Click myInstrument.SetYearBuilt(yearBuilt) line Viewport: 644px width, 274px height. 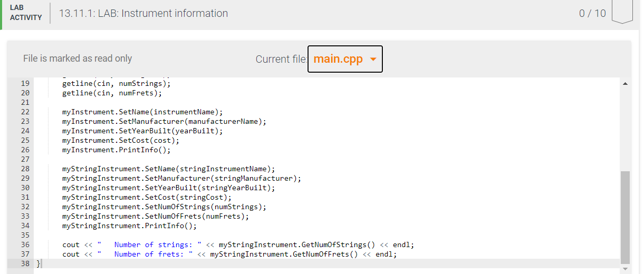pos(142,131)
